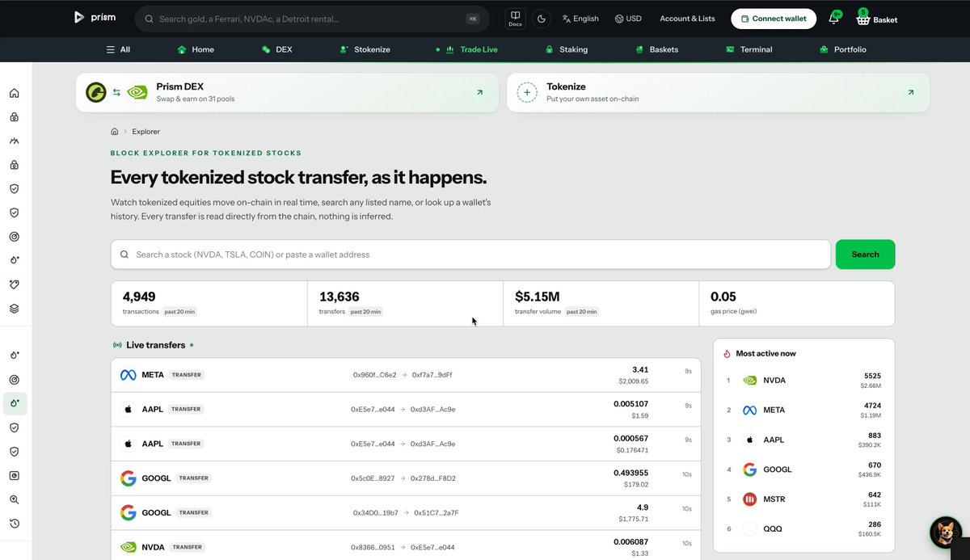The image size is (970, 560).
Task: Click the breadcrumb home icon
Action: click(115, 131)
